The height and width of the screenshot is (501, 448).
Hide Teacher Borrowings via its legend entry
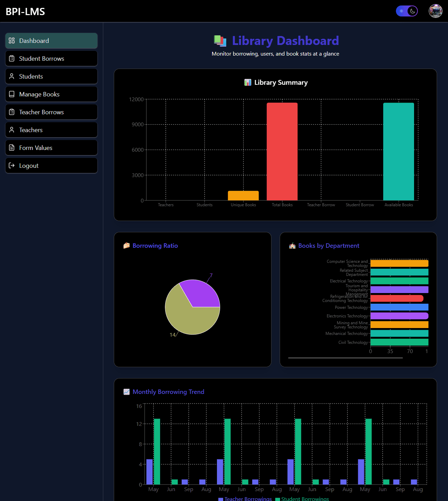pyautogui.click(x=247, y=499)
